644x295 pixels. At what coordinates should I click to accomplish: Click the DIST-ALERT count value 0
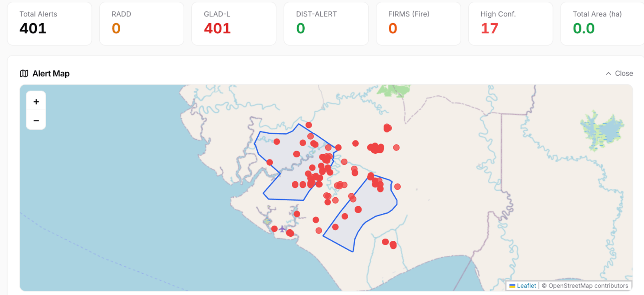[x=300, y=28]
